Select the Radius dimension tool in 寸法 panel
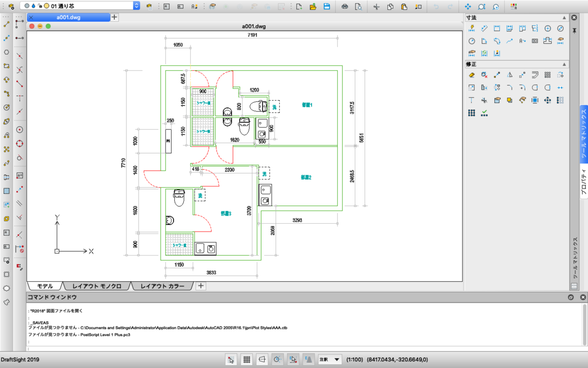The width and height of the screenshot is (588, 368). click(x=471, y=41)
